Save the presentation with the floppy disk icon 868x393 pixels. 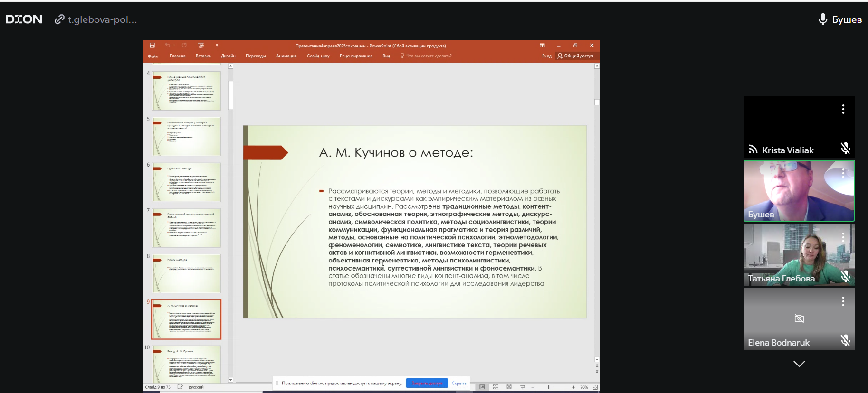click(152, 46)
